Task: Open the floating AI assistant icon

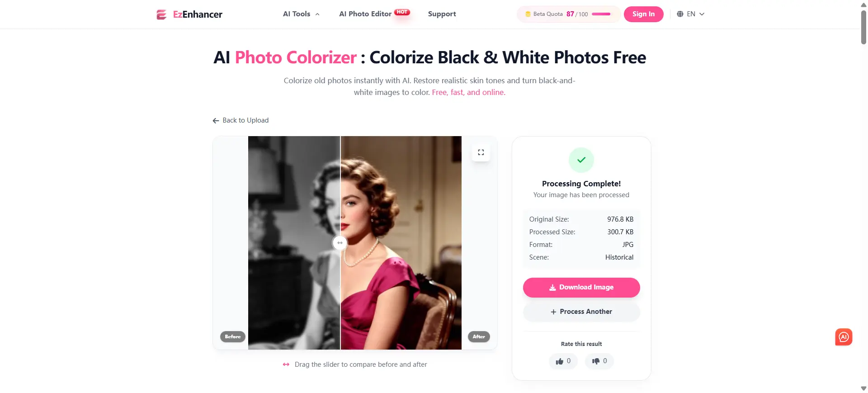Action: [x=844, y=337]
